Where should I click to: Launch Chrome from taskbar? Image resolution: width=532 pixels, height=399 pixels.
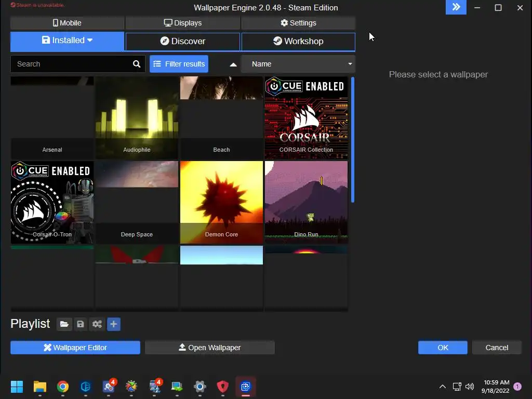[x=63, y=386]
